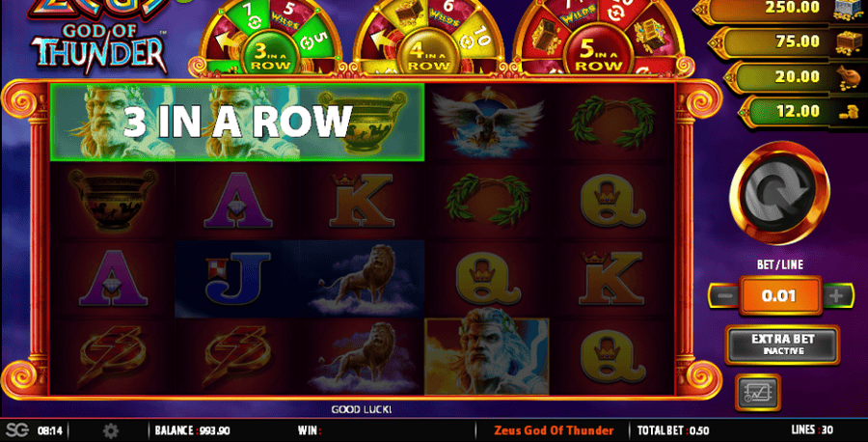The height and width of the screenshot is (442, 868).
Task: Toggle the Extra Bet Inactive button
Action: [x=783, y=344]
